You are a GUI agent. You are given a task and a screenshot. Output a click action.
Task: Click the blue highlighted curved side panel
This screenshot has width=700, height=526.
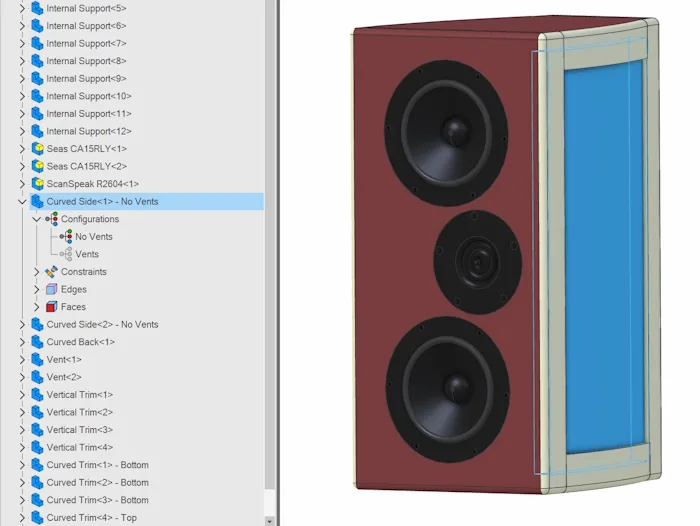pyautogui.click(x=604, y=257)
